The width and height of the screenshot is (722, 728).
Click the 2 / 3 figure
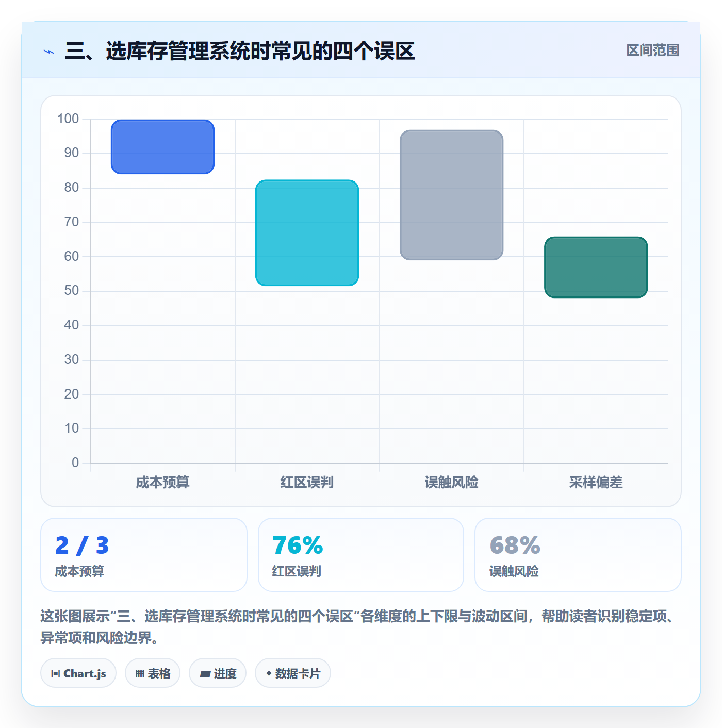point(82,545)
